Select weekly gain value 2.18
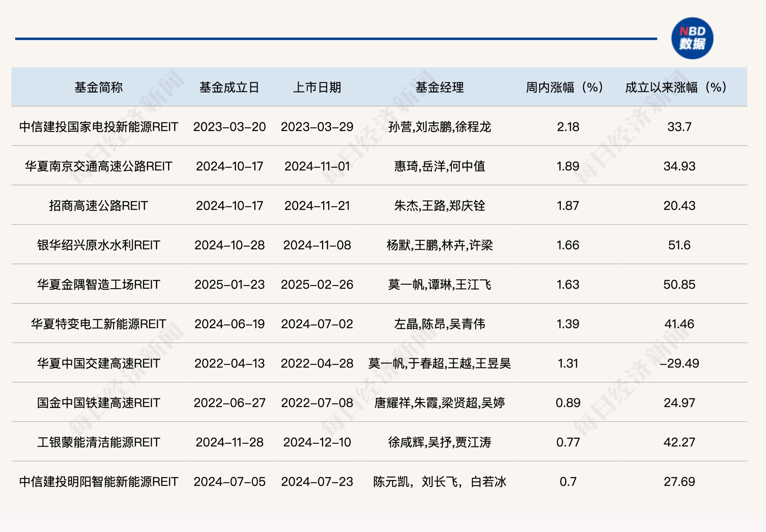Image resolution: width=766 pixels, height=532 pixels. (568, 127)
